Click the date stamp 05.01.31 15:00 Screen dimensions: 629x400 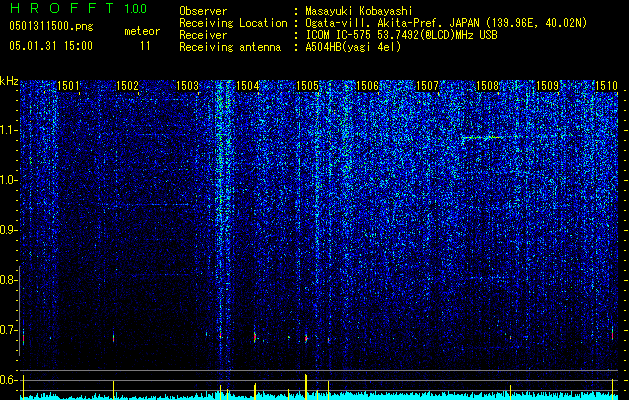(51, 46)
